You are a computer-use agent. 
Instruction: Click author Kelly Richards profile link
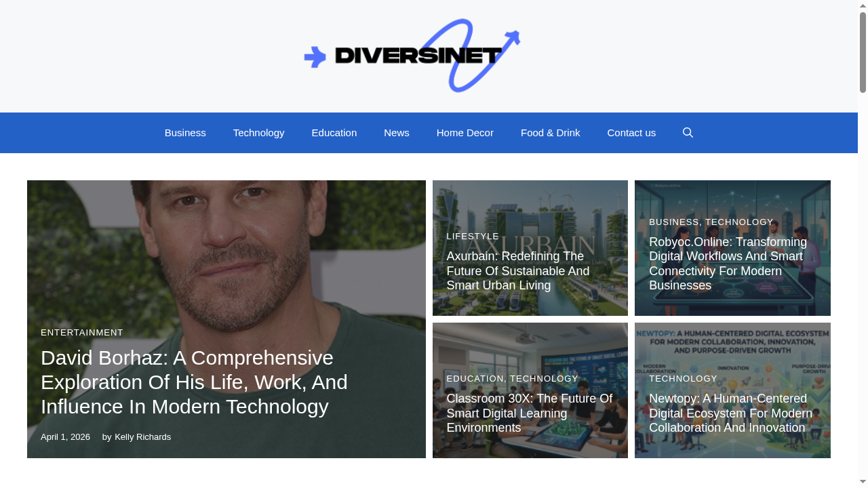point(142,436)
